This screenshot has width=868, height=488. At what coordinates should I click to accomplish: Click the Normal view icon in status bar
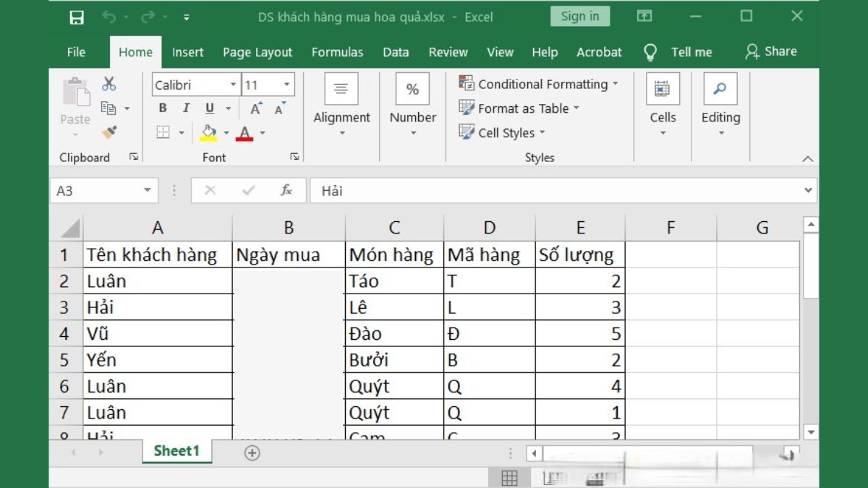[509, 477]
